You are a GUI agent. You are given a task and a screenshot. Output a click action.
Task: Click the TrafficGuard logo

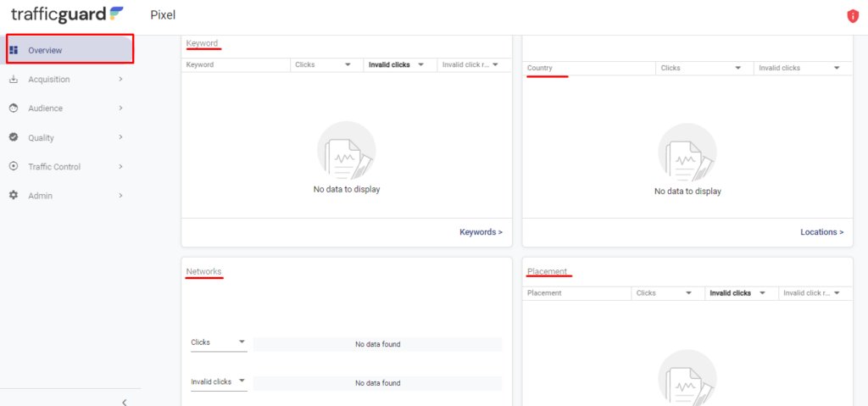pos(67,14)
